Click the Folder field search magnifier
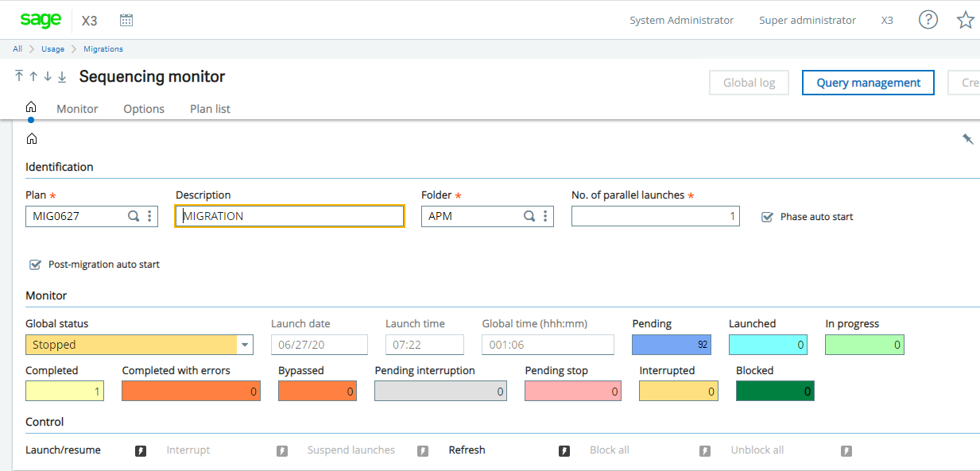 click(x=529, y=216)
